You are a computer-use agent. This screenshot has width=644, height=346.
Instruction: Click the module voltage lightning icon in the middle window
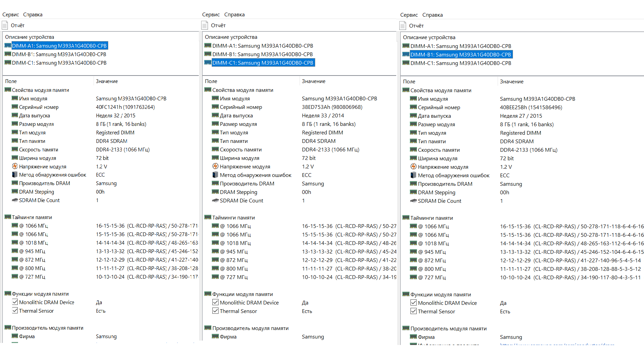tap(215, 166)
